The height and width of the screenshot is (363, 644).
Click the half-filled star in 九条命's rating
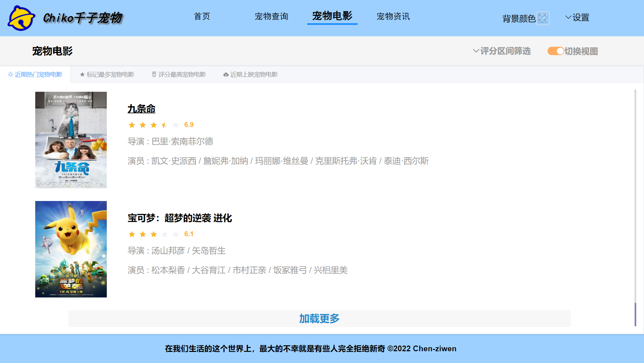pyautogui.click(x=164, y=125)
